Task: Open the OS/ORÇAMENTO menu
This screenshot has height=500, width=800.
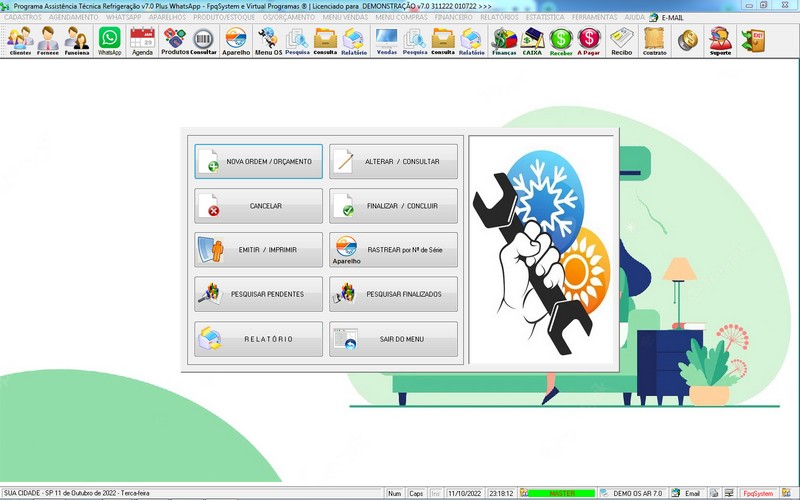Action: click(x=289, y=17)
